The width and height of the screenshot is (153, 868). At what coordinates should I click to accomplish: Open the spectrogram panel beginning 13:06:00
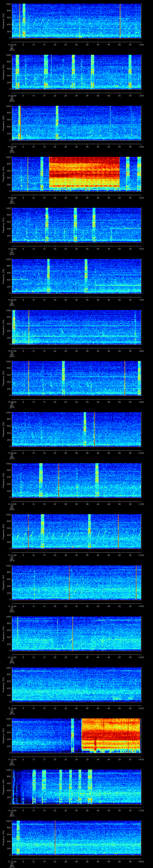click(x=76, y=276)
